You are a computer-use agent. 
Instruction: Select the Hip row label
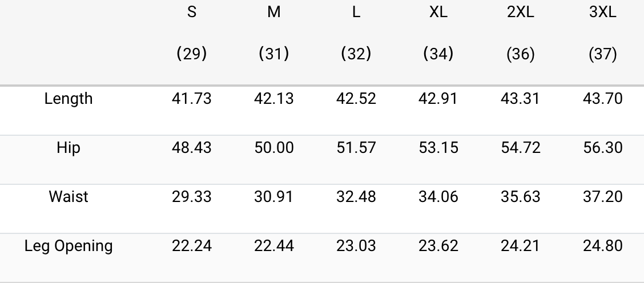[69, 148]
